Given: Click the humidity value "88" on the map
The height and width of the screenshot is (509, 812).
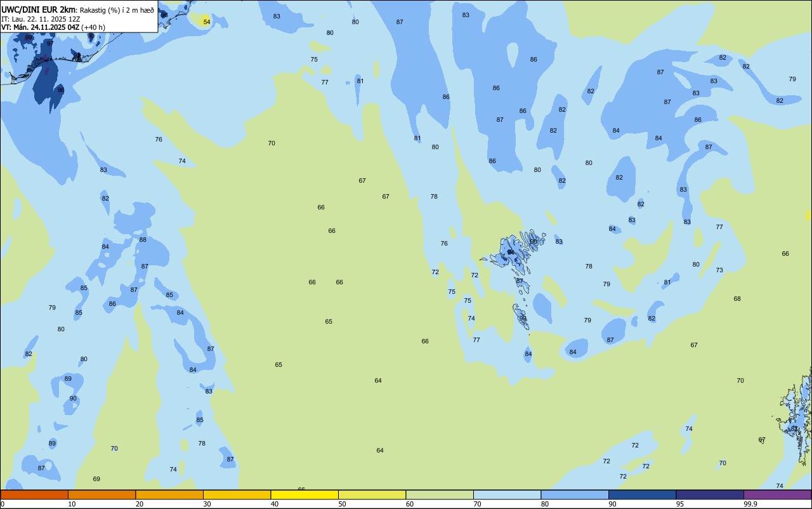Looking at the screenshot, I should [x=143, y=240].
